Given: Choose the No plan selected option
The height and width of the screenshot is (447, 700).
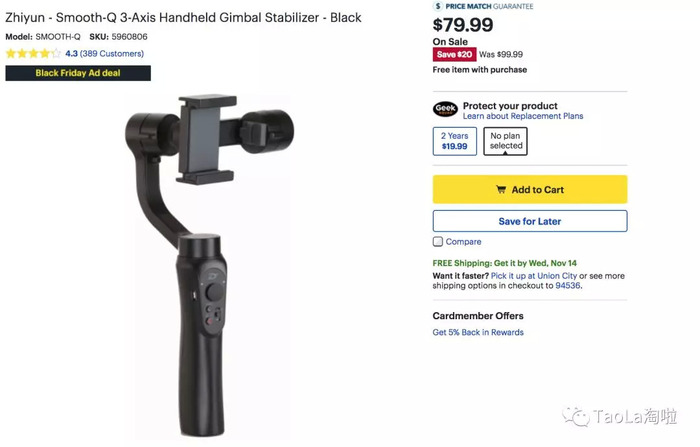Looking at the screenshot, I should pyautogui.click(x=505, y=141).
